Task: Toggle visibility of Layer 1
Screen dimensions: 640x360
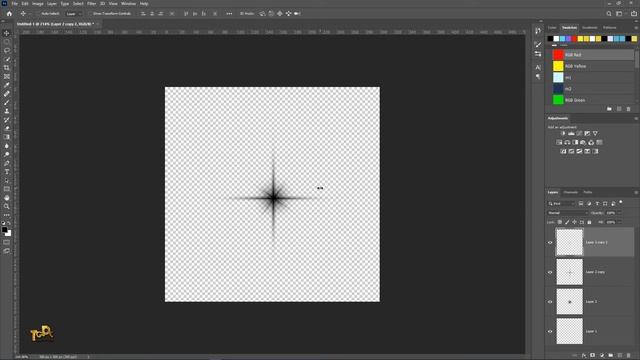Action: [x=550, y=331]
